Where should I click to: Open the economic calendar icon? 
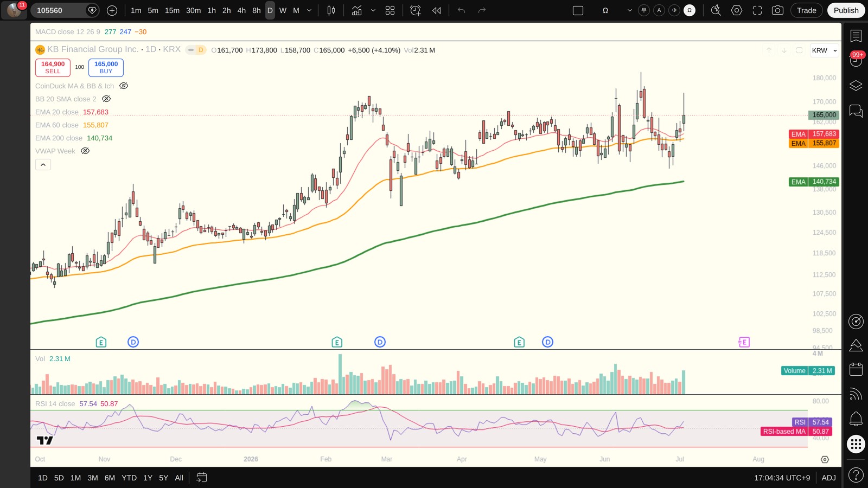[856, 369]
